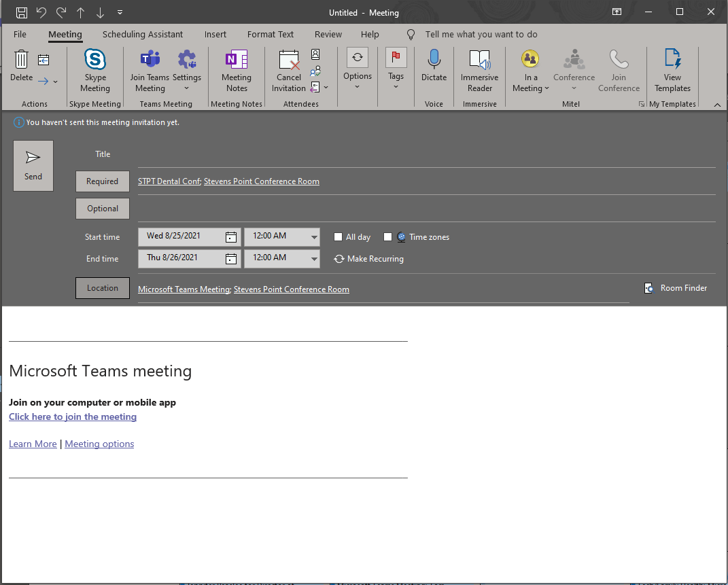The height and width of the screenshot is (585, 728).
Task: Click the info icon on the notification bar
Action: 18,122
